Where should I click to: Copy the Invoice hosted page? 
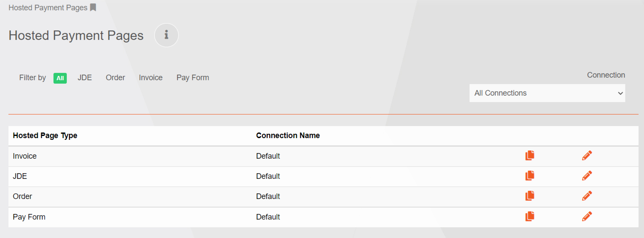click(530, 156)
